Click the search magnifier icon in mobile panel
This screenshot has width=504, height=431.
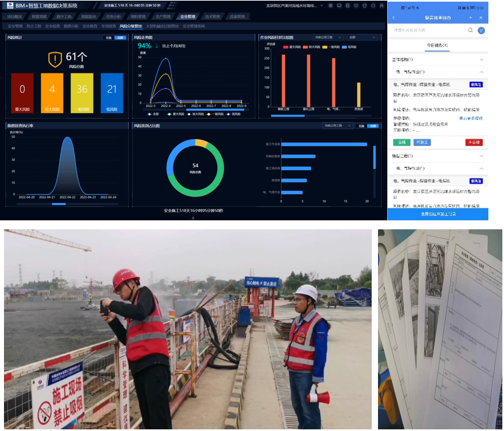point(470,30)
